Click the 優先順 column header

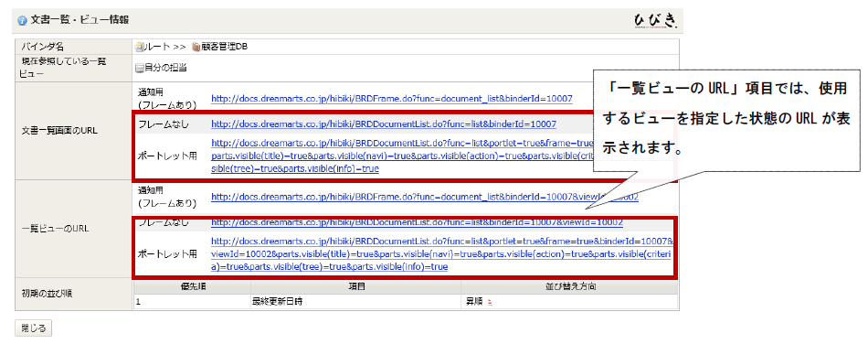coord(192,287)
